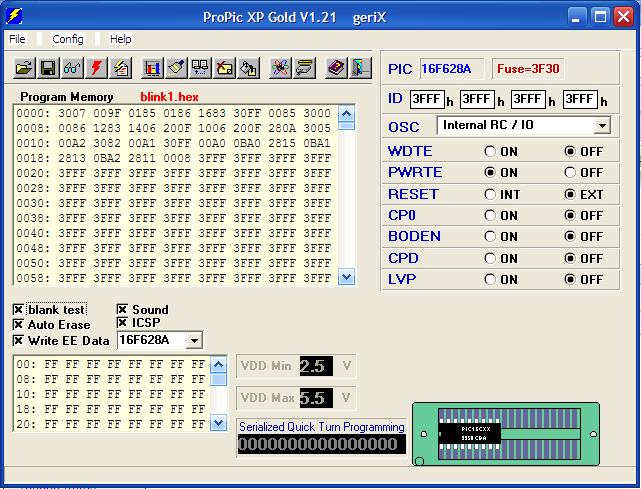Click the exit door toolbar icon

tap(360, 68)
